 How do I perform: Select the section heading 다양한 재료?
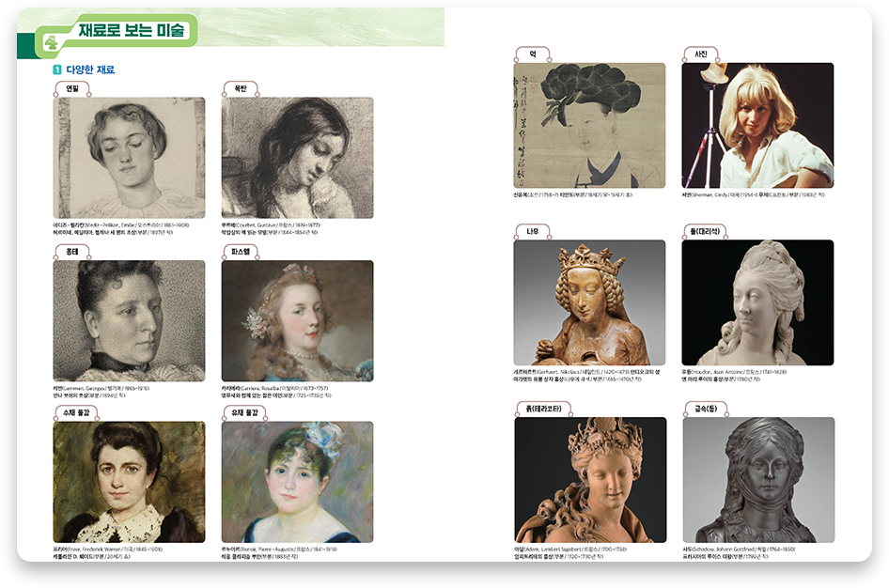(x=90, y=70)
